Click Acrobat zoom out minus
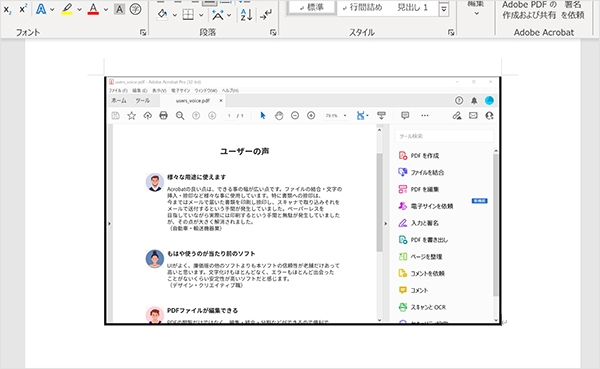Image resolution: width=600 pixels, height=369 pixels. coord(295,115)
